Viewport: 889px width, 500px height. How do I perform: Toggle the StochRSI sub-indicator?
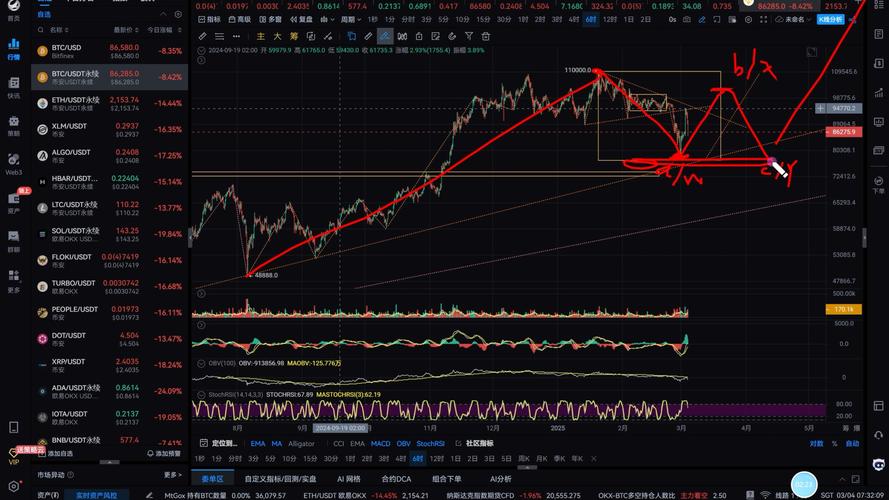(x=430, y=443)
